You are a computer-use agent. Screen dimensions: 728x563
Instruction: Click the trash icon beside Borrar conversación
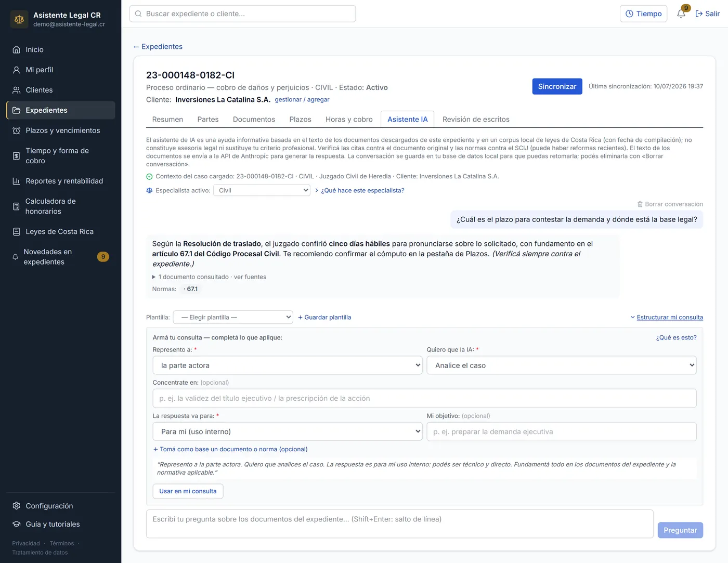point(640,204)
